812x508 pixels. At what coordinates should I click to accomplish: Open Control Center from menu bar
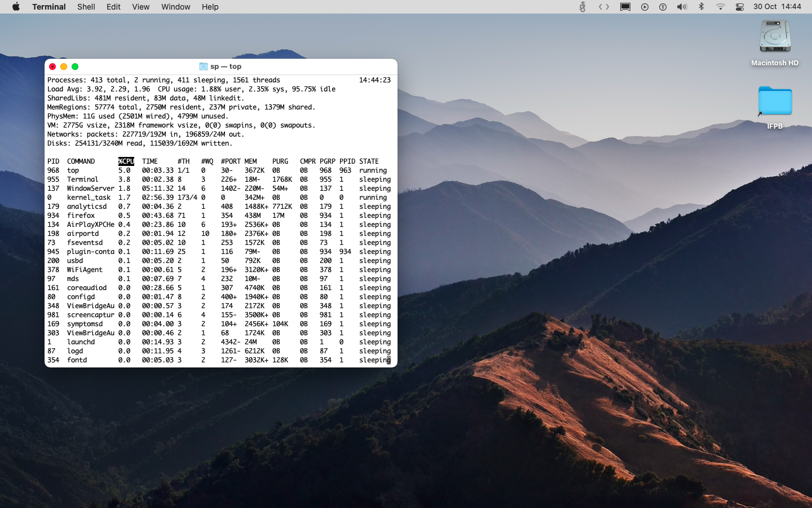coord(740,7)
